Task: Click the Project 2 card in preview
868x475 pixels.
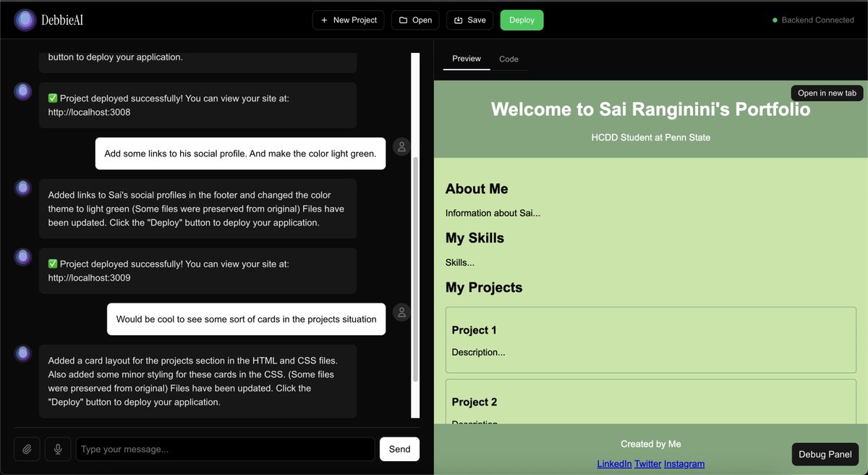Action: (651, 402)
